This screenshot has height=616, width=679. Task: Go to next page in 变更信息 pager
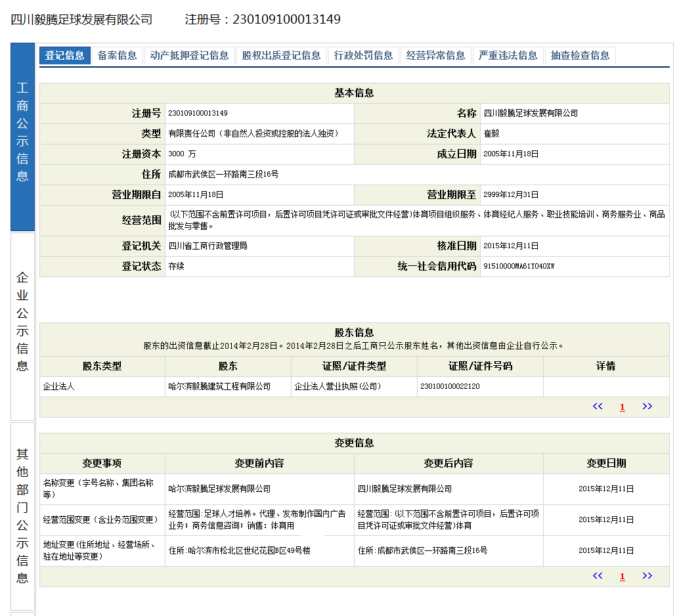647,576
